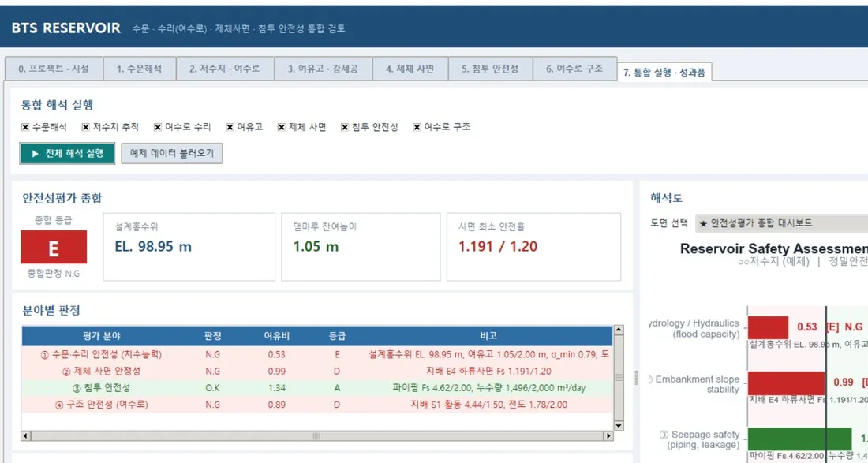868x463 pixels.
Task: Select the ③ 침투 안전성 row
Action: 317,388
